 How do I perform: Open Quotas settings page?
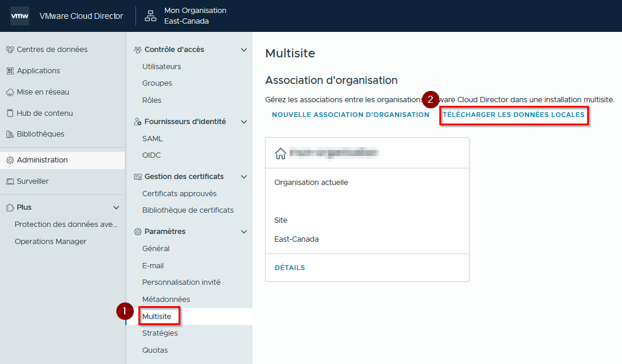tap(155, 350)
